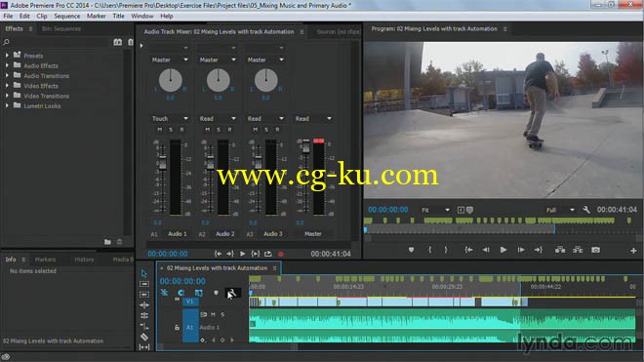Mute Audio 1 in the track mixer
This screenshot has height=362, width=644.
coord(160,130)
